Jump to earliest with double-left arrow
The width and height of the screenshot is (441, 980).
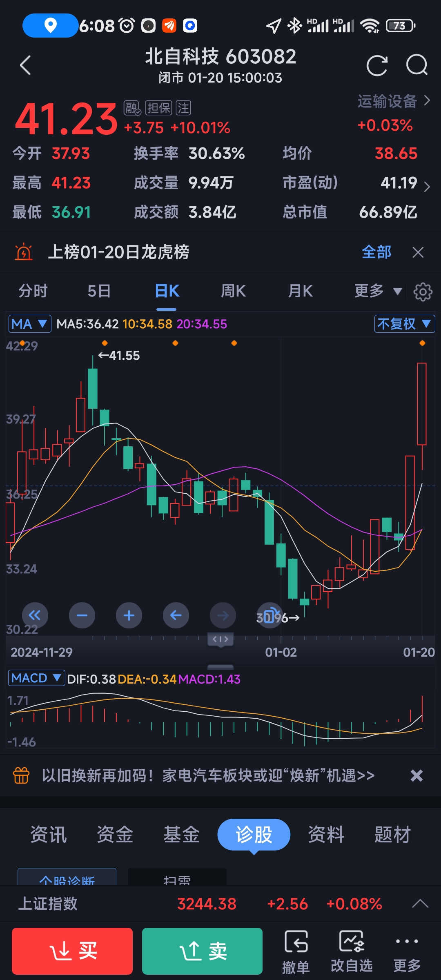tap(35, 615)
